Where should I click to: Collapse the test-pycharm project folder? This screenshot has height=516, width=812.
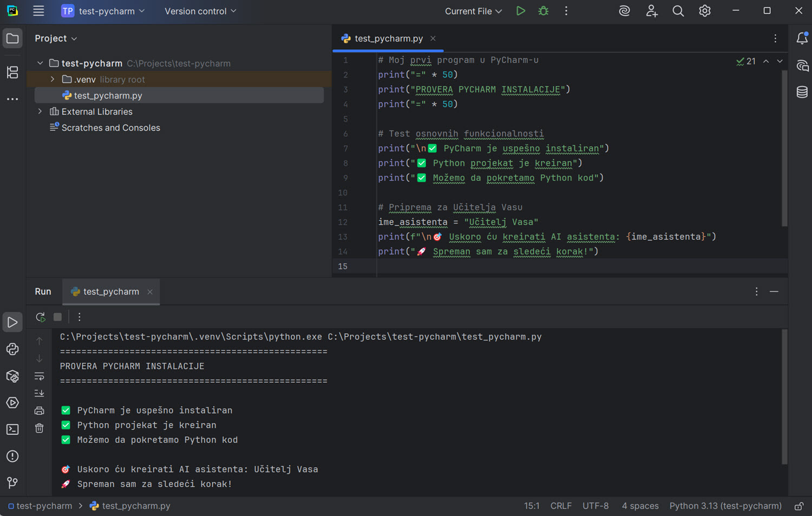tap(40, 63)
